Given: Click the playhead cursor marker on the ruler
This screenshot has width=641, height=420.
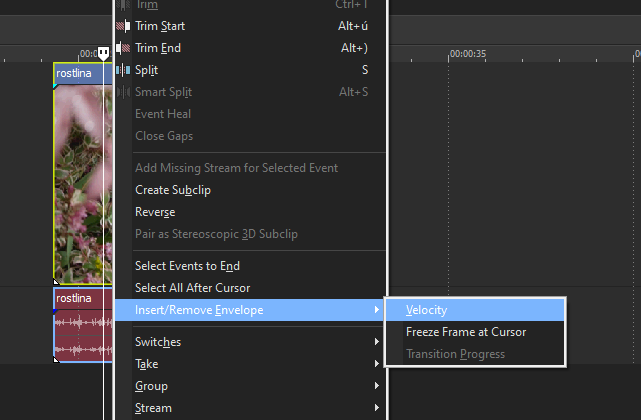Looking at the screenshot, I should click(x=103, y=53).
